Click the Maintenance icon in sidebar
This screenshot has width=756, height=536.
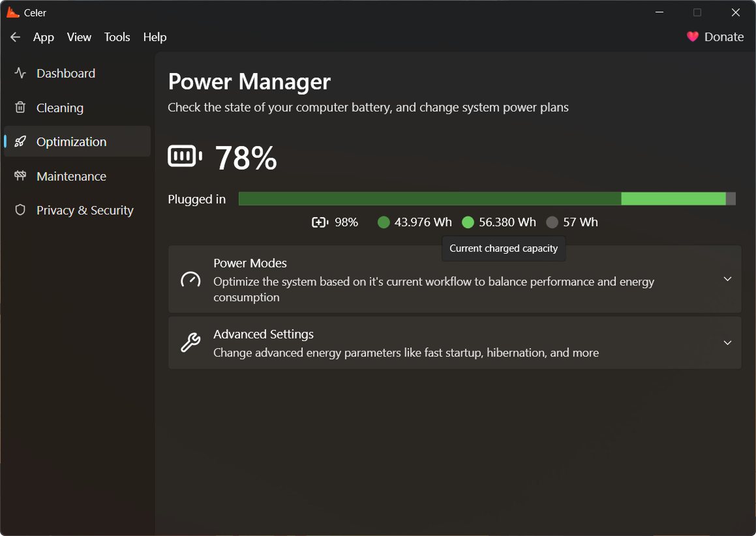20,176
